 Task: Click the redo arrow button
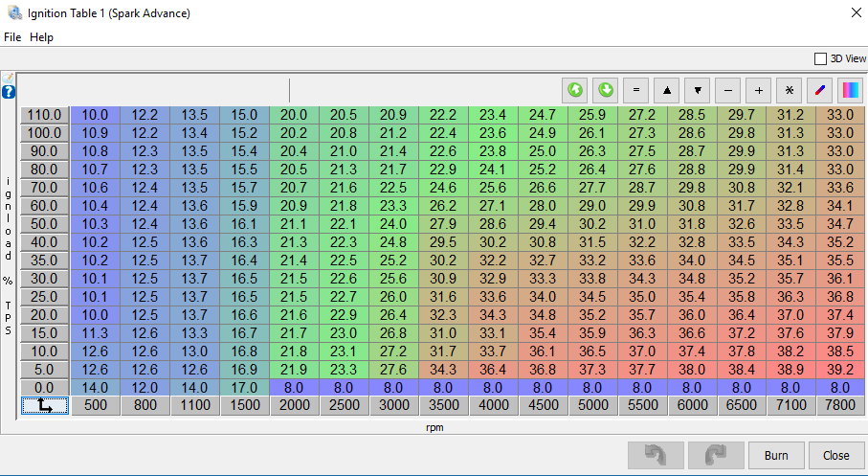tap(716, 456)
